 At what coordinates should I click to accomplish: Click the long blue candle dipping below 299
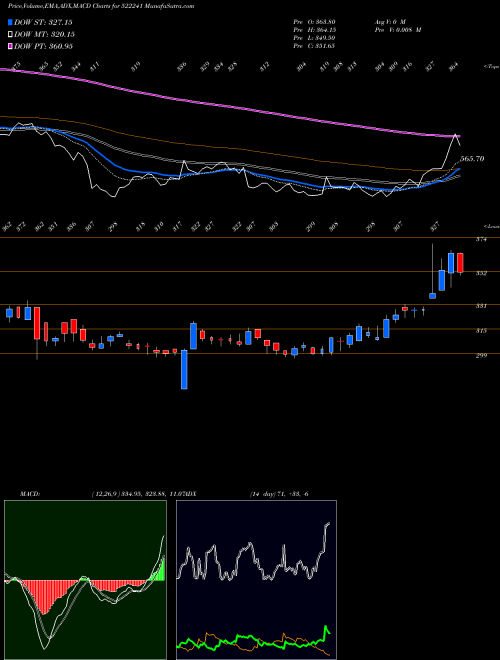pyautogui.click(x=184, y=369)
